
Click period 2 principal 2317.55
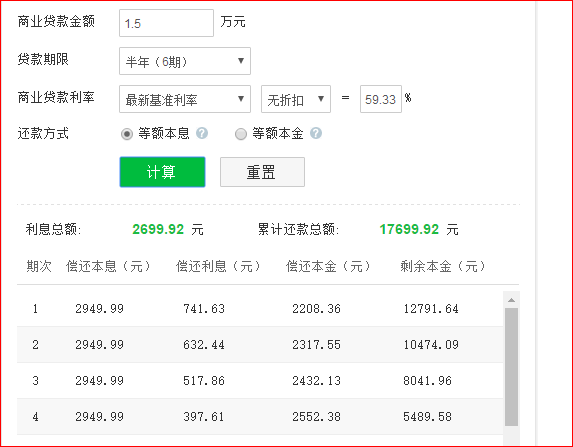tap(316, 345)
